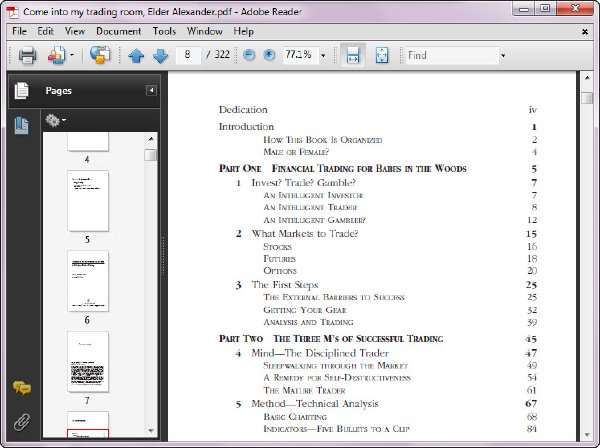
Task: Click 'Male or Female?' entry
Action: point(296,152)
